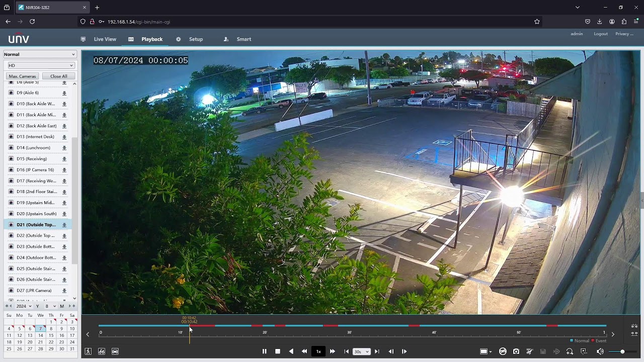Select August 15 in the calendar
The width and height of the screenshot is (644, 362).
(x=51, y=335)
